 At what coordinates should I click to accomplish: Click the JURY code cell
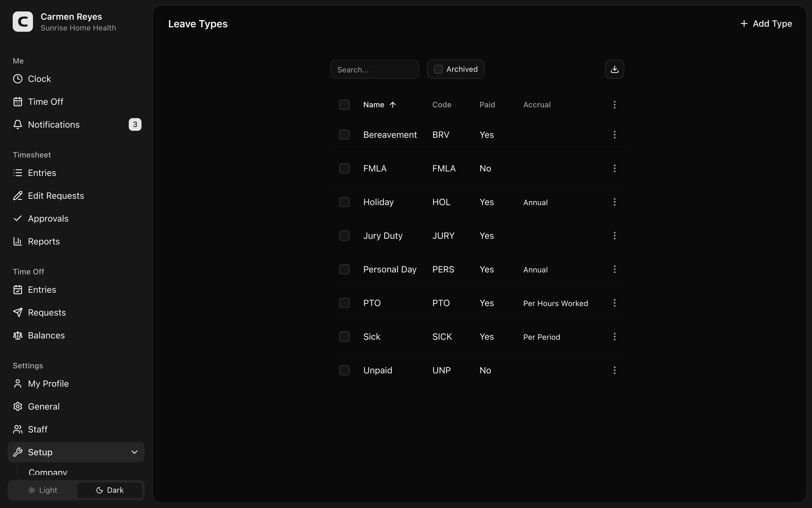[x=443, y=236]
